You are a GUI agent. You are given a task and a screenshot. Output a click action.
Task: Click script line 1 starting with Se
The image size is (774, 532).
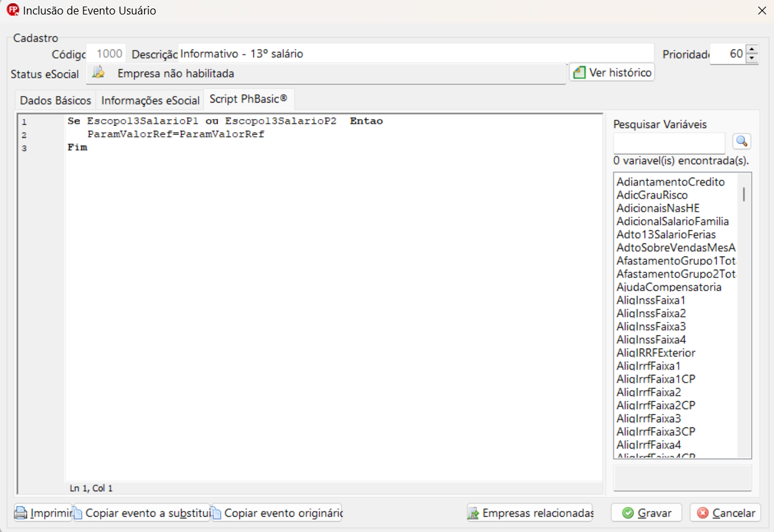[x=225, y=121]
